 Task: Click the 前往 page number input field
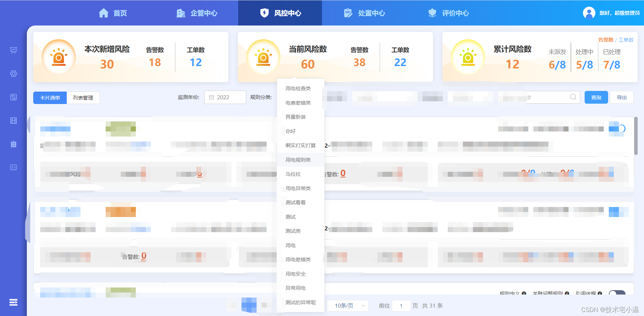click(401, 306)
